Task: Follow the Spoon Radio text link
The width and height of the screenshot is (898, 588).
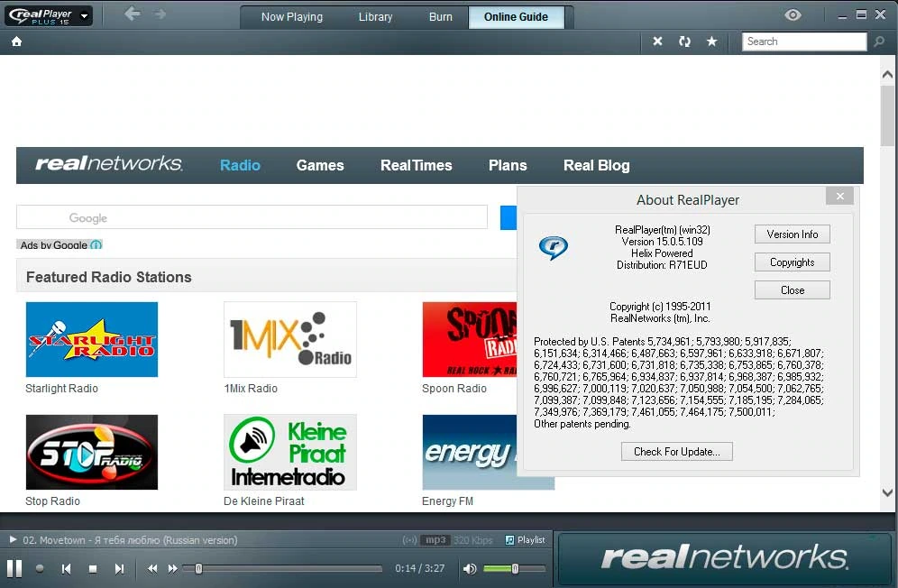Action: [x=454, y=389]
